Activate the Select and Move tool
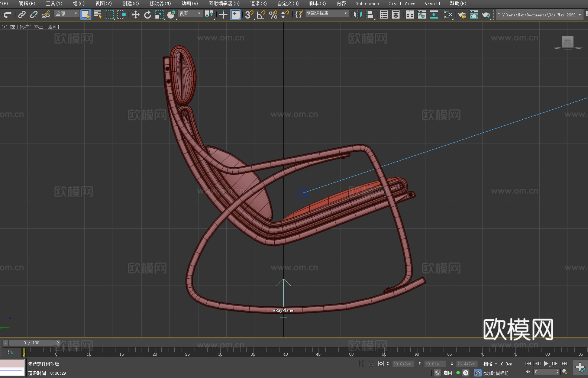 pos(136,14)
